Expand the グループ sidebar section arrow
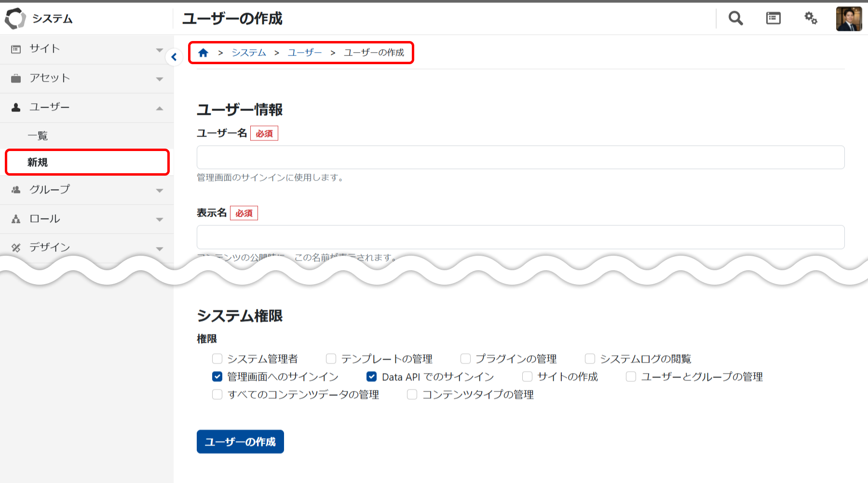868x483 pixels. point(160,191)
